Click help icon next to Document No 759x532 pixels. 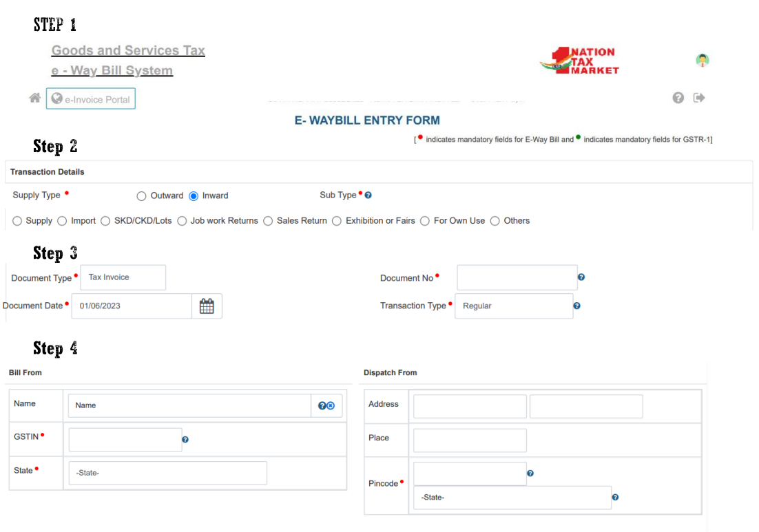(581, 277)
